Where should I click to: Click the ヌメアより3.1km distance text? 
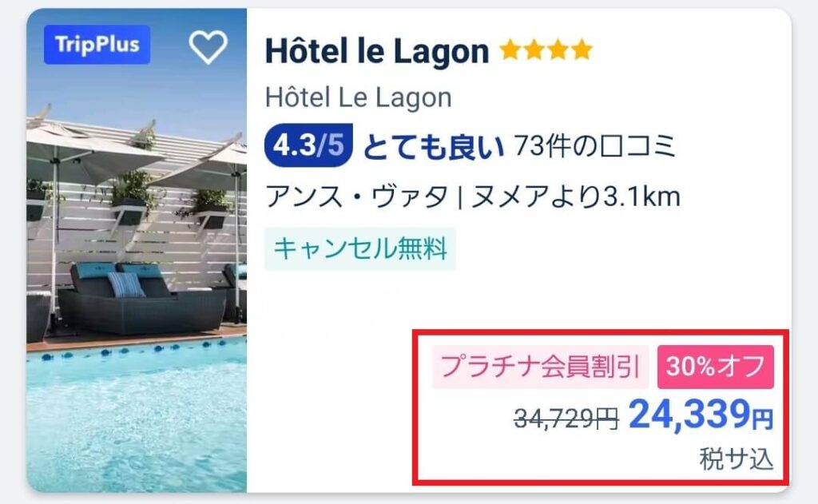(576, 197)
